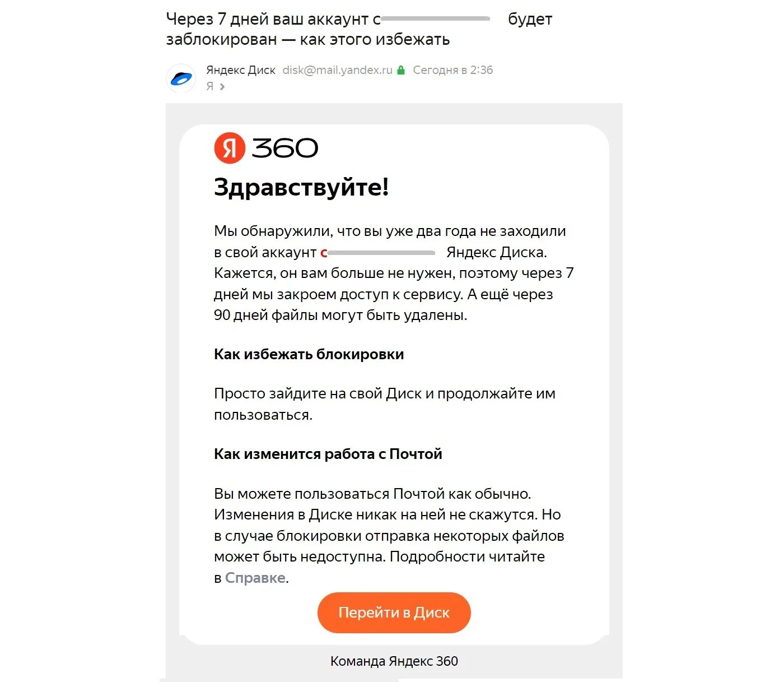The height and width of the screenshot is (682, 784).
Task: Click the red Я logo circle
Action: point(230,148)
